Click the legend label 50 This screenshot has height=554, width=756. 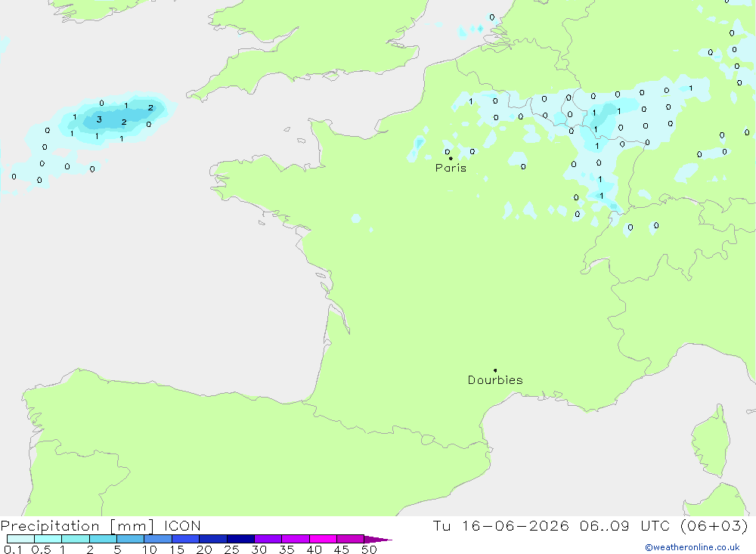pos(369,549)
